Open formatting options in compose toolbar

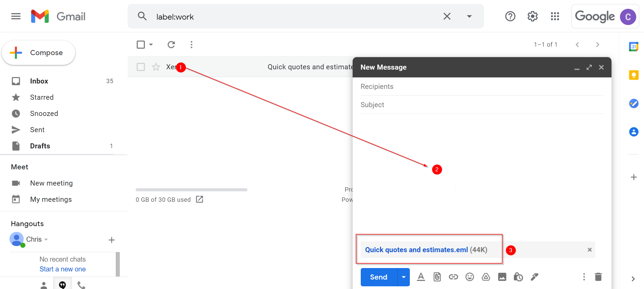tap(421, 277)
